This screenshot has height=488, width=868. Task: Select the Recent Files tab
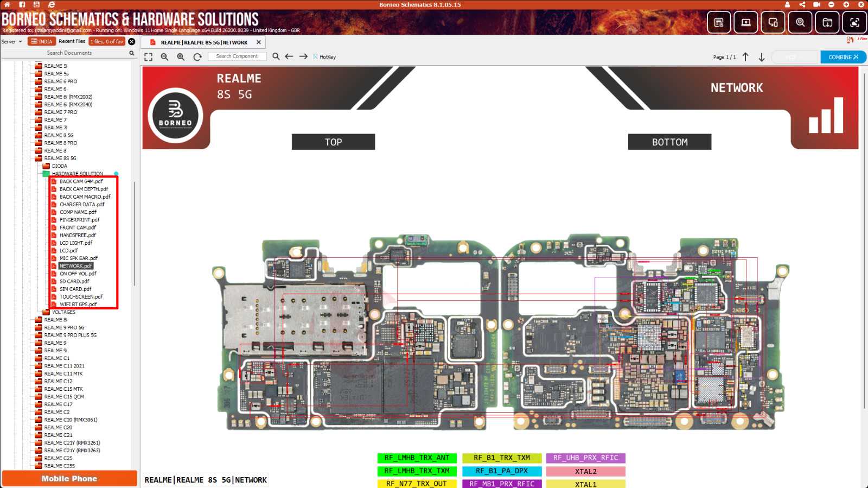tap(72, 41)
